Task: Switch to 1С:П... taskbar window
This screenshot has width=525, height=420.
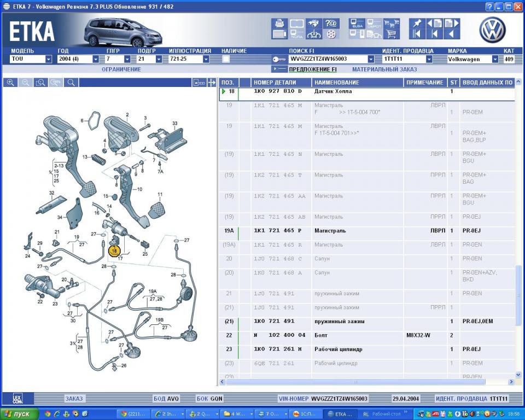Action: pyautogui.click(x=305, y=414)
